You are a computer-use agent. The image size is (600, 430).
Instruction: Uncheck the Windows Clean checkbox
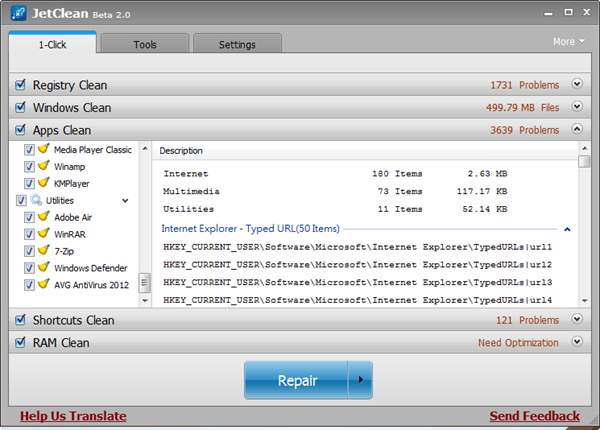pyautogui.click(x=20, y=107)
